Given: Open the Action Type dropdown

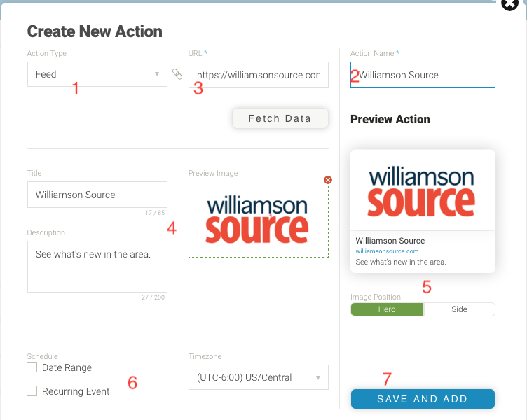Looking at the screenshot, I should [97, 74].
